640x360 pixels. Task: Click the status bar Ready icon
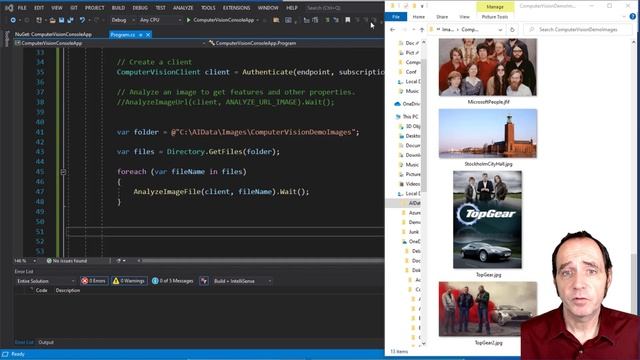(x=6, y=354)
